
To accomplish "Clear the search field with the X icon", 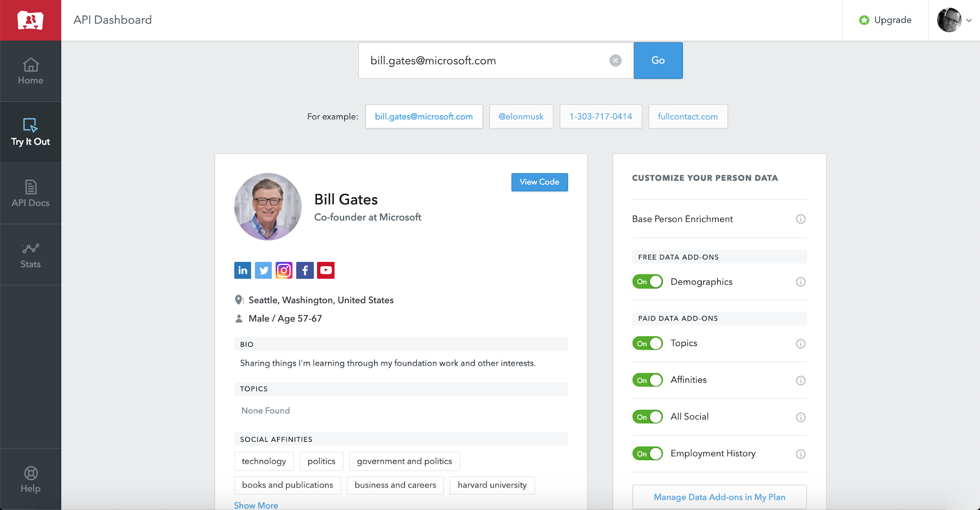I will [615, 60].
